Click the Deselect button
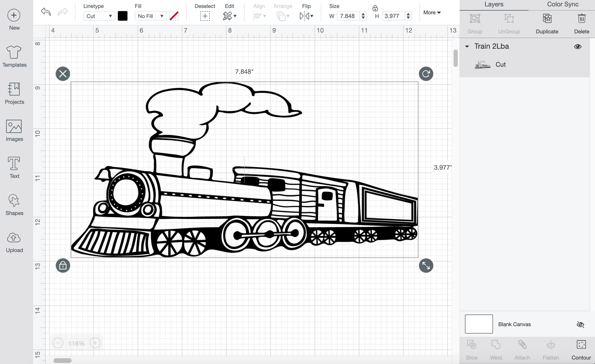Screen dimensions: 595x364 point(205,16)
